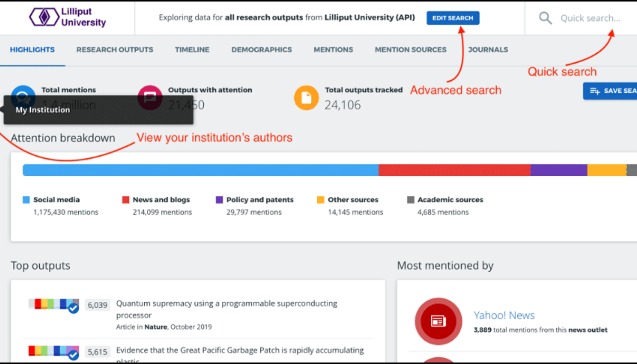Select the Mention Sources tab
The height and width of the screenshot is (364, 637).
410,50
